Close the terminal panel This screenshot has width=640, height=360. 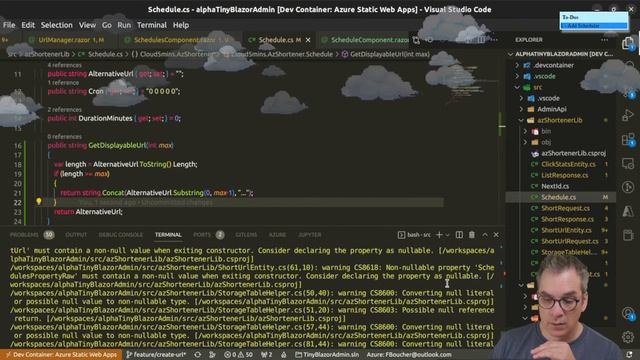point(496,235)
